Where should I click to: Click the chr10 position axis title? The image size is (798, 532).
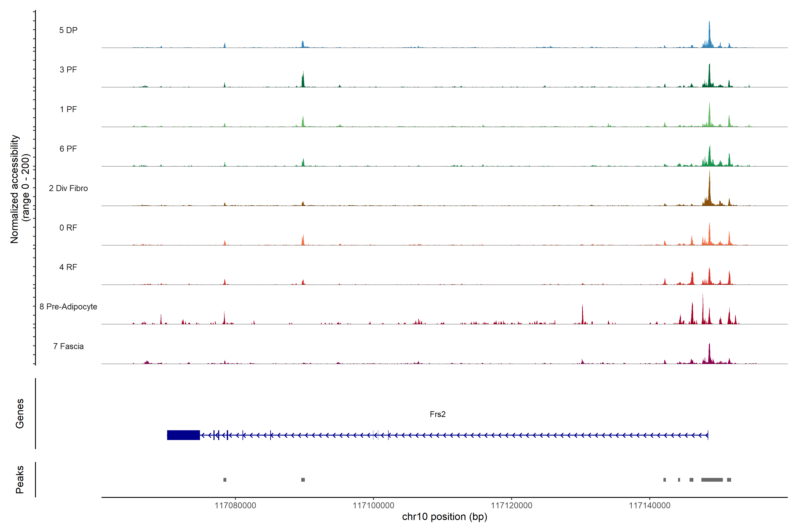point(444,517)
